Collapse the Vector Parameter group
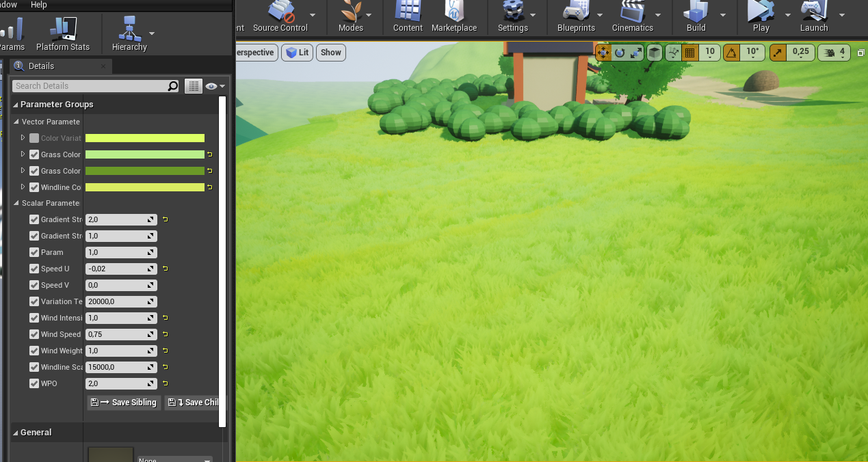Image resolution: width=868 pixels, height=462 pixels. 17,122
